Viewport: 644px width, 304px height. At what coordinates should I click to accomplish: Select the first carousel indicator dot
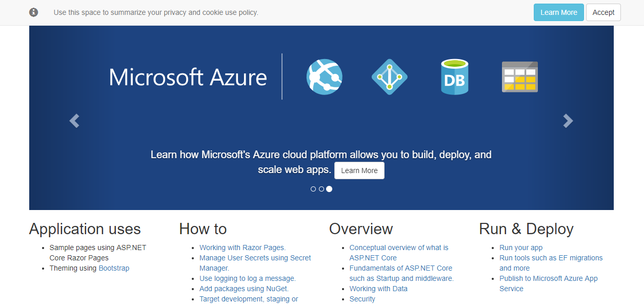(313, 189)
